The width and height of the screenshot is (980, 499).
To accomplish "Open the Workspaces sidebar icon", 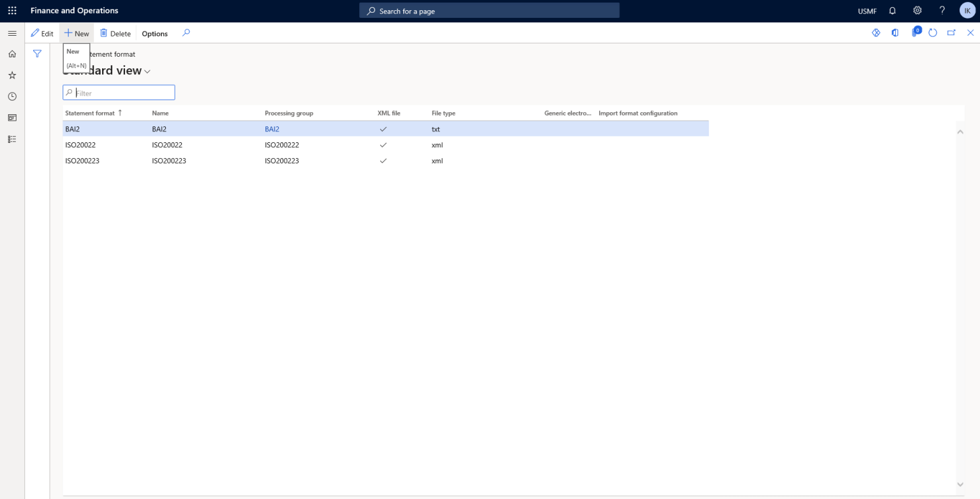I will pos(11,117).
